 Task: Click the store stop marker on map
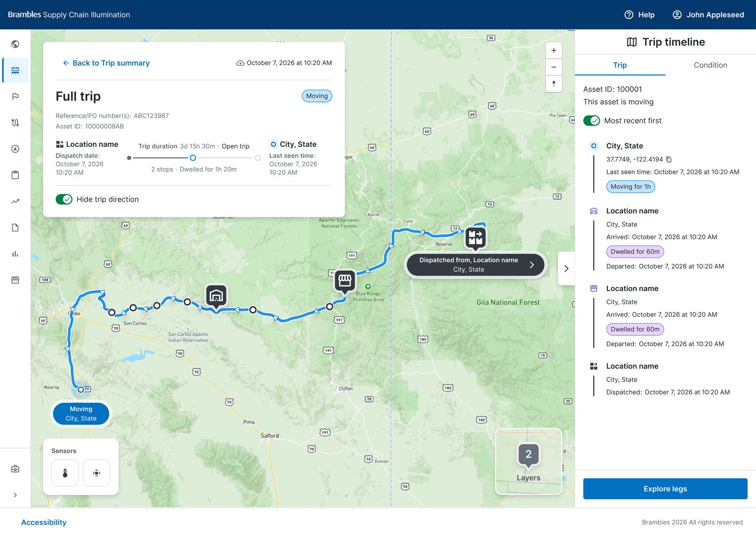[345, 281]
